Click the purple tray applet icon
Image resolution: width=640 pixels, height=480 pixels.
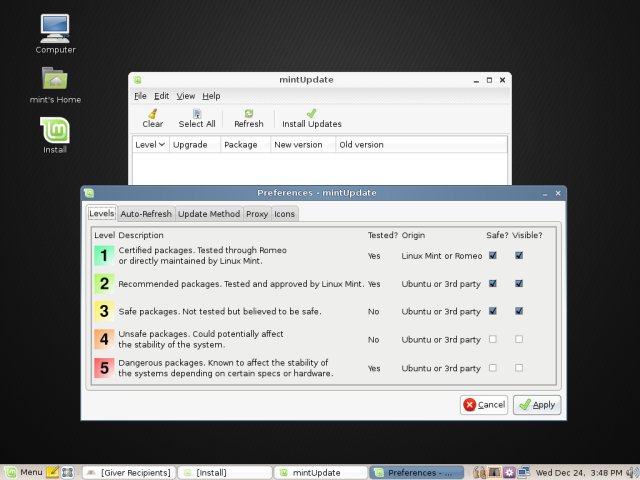coord(509,472)
